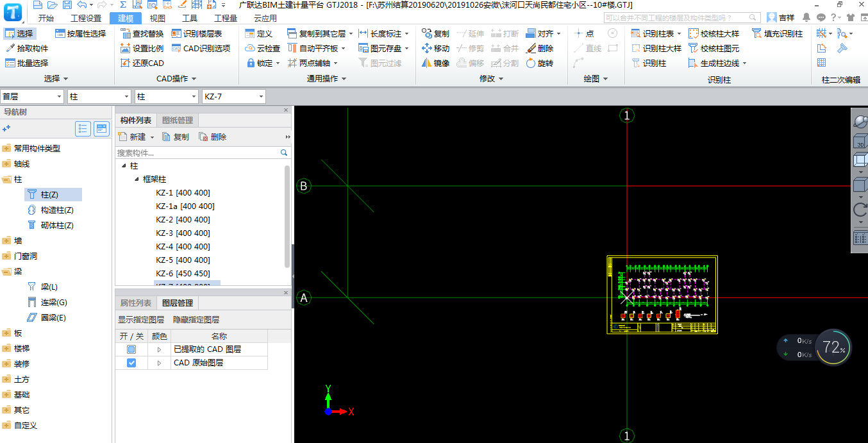This screenshot has width=868, height=443.
Task: Click the 复制 copy tool in 修改 group
Action: coord(436,33)
